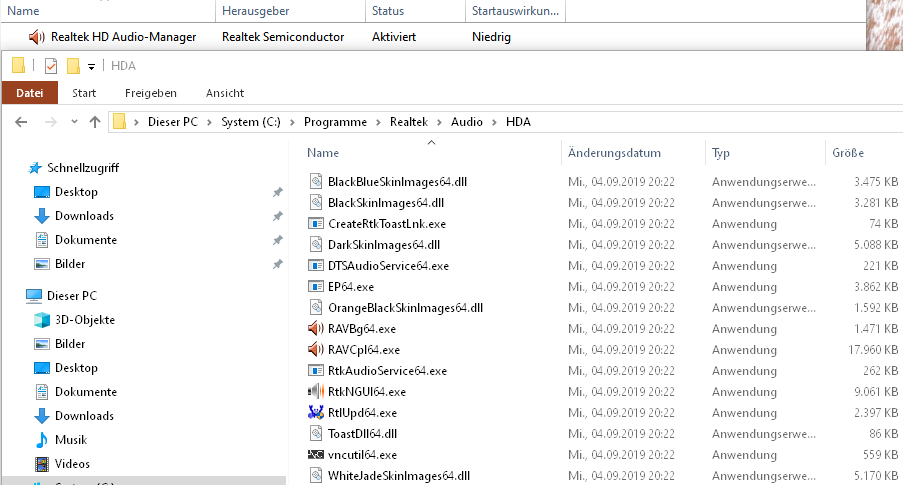This screenshot has height=485, width=903.
Task: Sort files by Typ column
Action: [720, 153]
